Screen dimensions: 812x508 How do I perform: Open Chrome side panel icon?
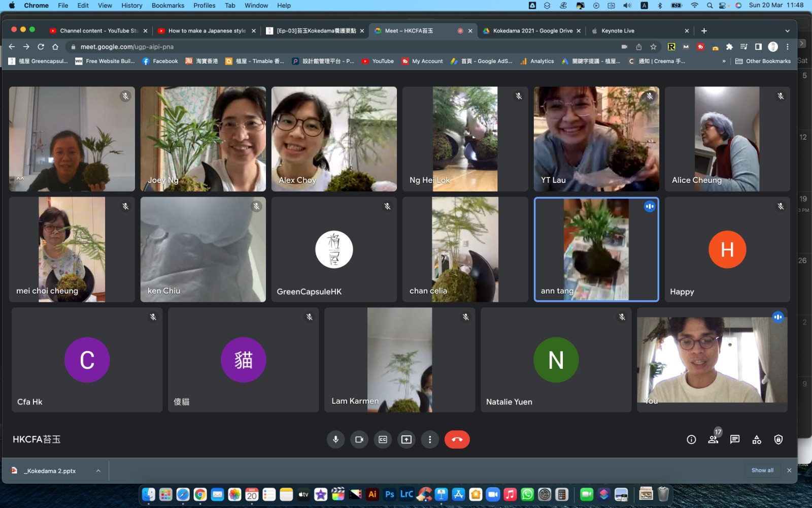coord(758,47)
